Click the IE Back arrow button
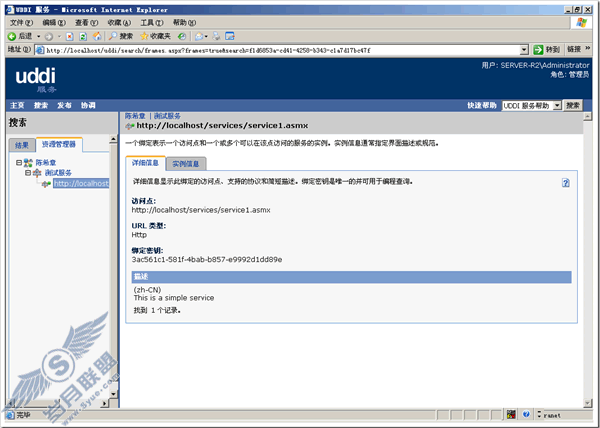 tap(12, 36)
